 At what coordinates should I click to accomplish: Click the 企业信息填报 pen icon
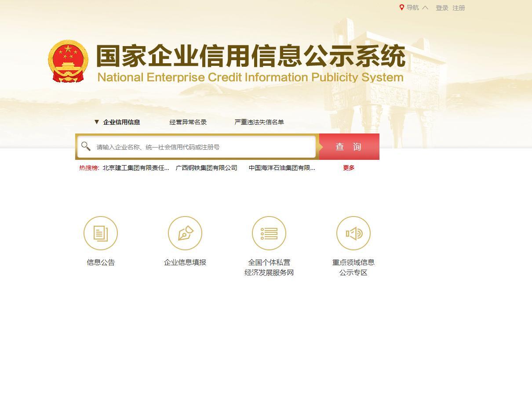185,233
